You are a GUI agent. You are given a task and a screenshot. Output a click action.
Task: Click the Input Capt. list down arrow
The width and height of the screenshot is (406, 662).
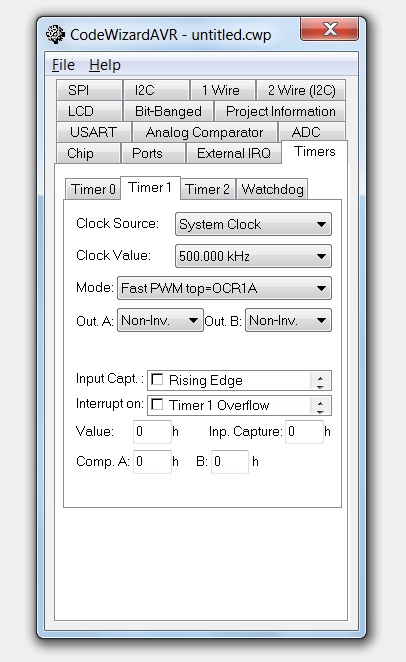point(320,385)
